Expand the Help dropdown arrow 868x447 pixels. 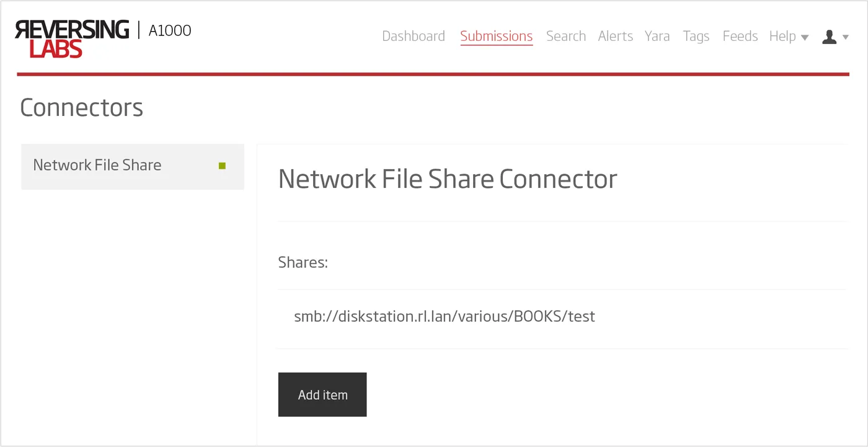pos(805,37)
